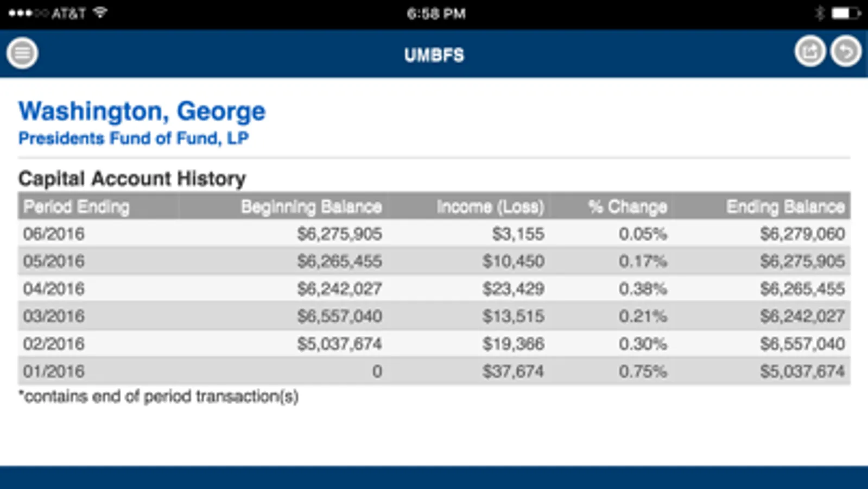This screenshot has height=489, width=868.
Task: Tap the battery indicator icon
Action: [x=845, y=13]
